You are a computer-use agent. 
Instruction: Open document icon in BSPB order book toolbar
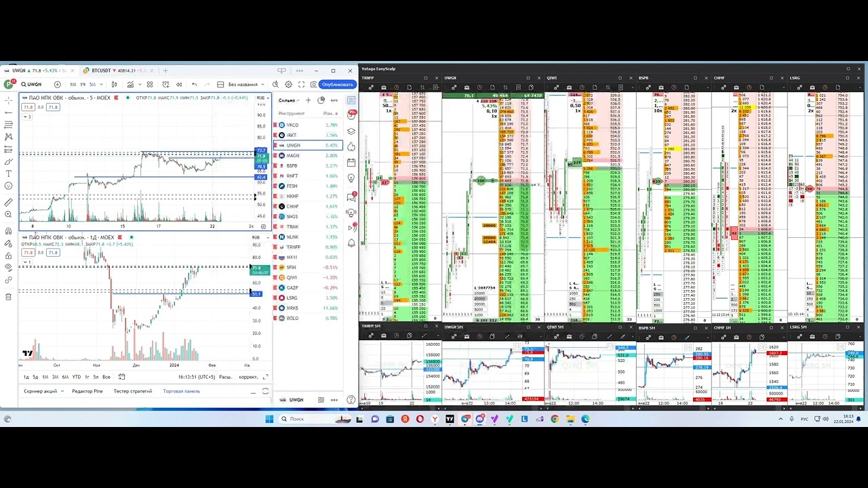pyautogui.click(x=686, y=87)
